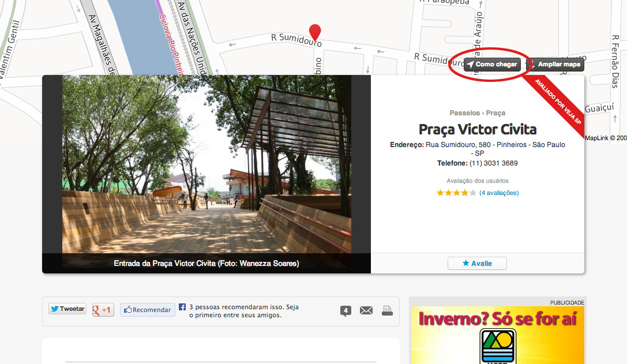Click the user rating stars
This screenshot has width=627, height=364.
(456, 193)
